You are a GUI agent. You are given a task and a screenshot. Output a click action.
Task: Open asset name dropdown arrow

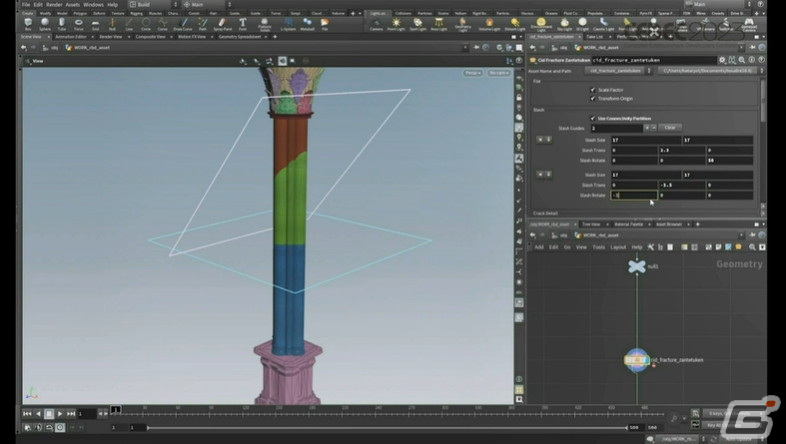pos(649,71)
